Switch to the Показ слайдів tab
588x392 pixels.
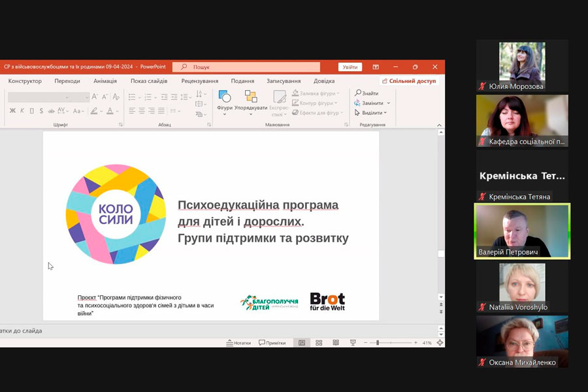[149, 81]
